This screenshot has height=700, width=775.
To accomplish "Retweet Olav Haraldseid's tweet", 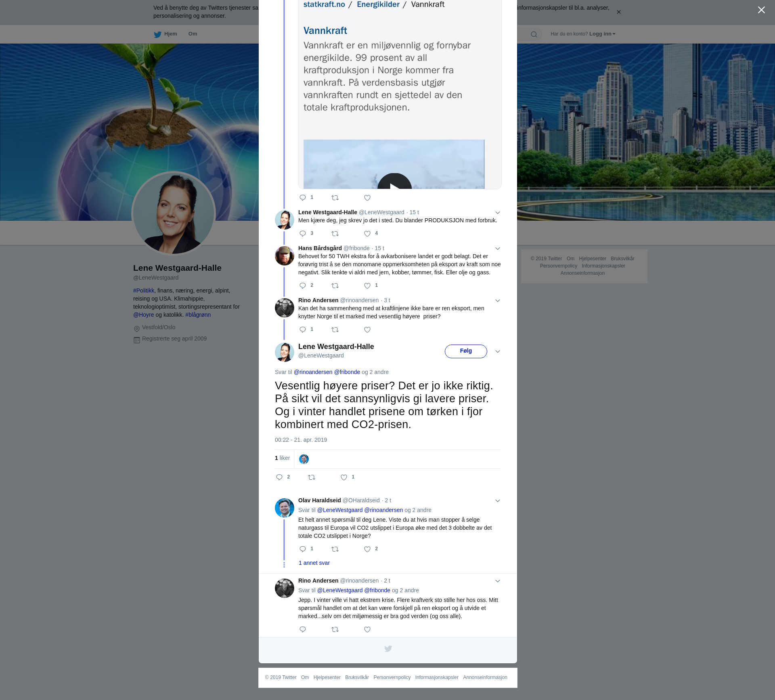I will (335, 549).
